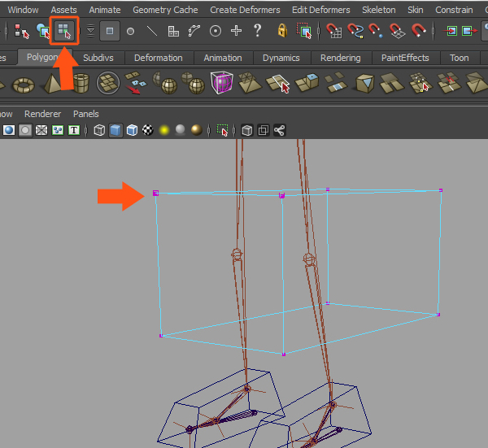Viewport: 488px width, 448px height.
Task: Click the Smooth two-spheres shelf icon
Action: click(x=192, y=83)
